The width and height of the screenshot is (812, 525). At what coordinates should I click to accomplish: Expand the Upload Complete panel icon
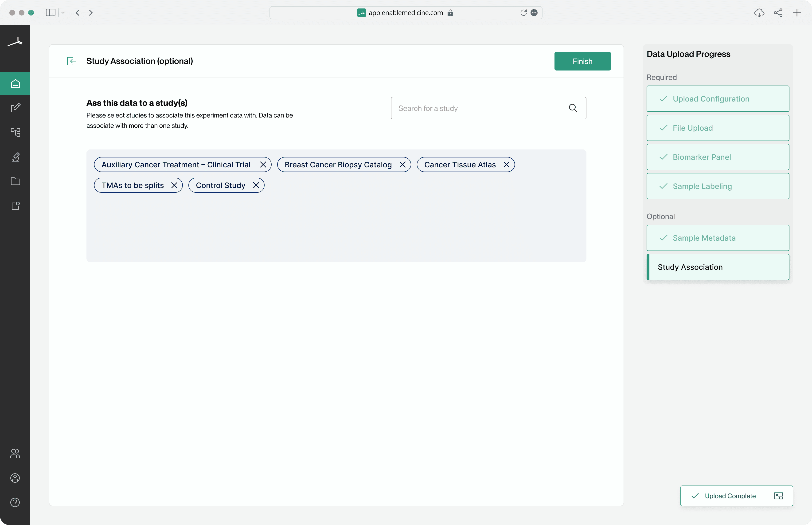(x=779, y=496)
